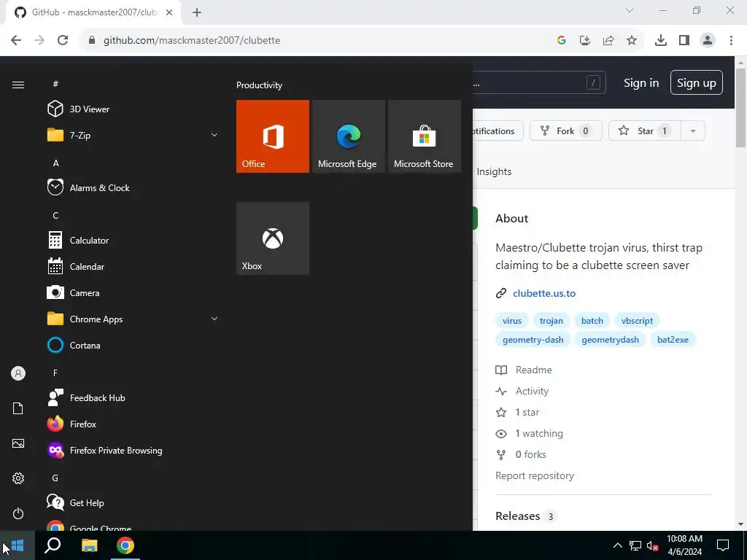The width and height of the screenshot is (747, 560).
Task: Open the notification center icon
Action: [723, 545]
